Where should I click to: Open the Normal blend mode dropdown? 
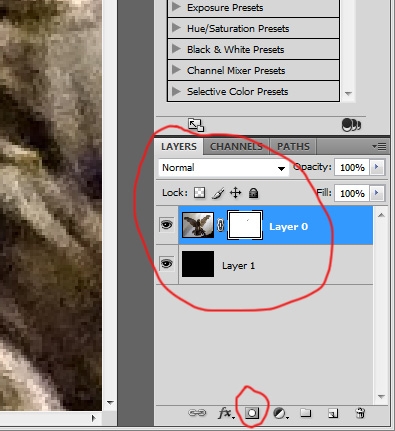coord(224,167)
